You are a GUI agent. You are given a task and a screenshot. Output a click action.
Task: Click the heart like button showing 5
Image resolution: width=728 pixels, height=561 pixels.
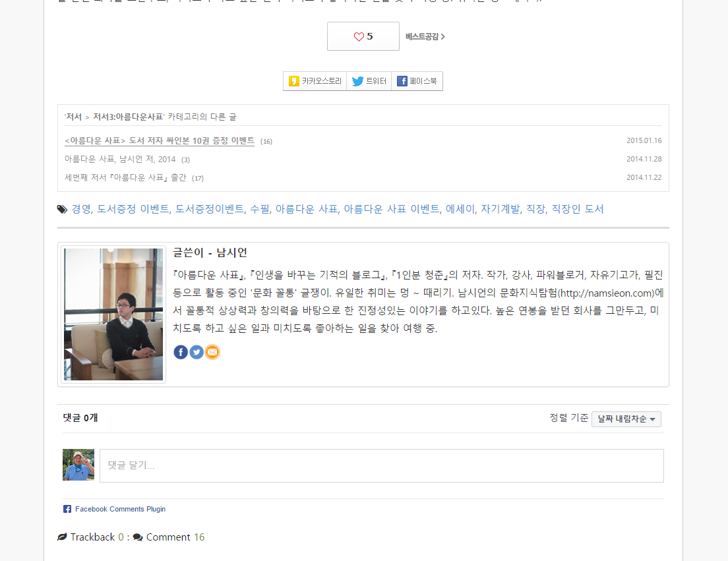click(363, 36)
